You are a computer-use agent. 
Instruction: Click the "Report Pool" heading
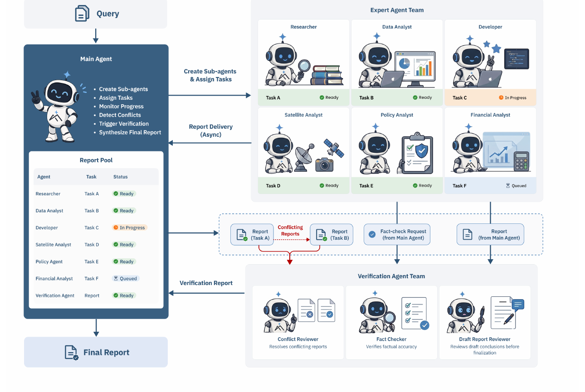[x=96, y=160]
